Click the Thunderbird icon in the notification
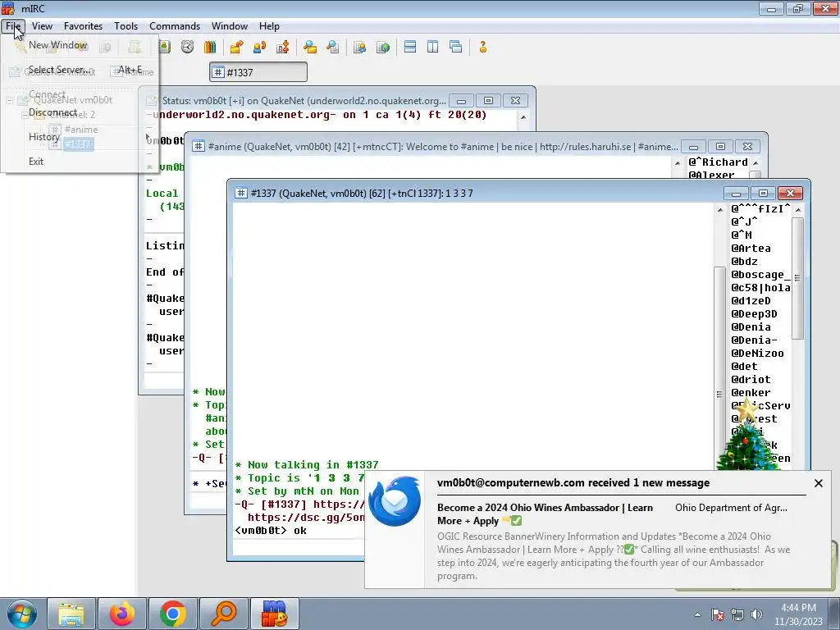Viewport: 840px width, 630px height. pyautogui.click(x=395, y=501)
